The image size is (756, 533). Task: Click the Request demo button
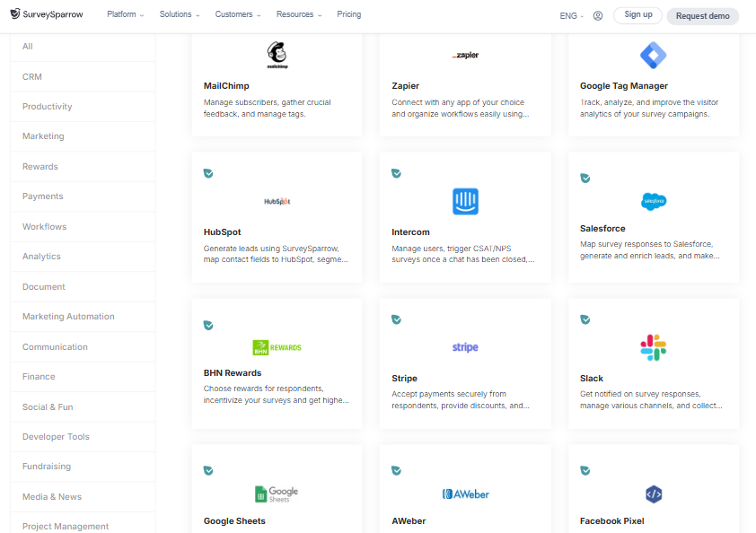point(702,16)
